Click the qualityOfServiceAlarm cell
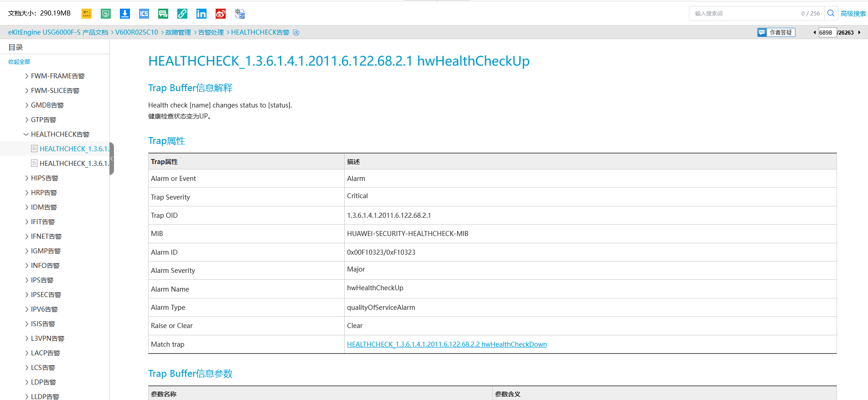This screenshot has height=400, width=868. click(381, 308)
